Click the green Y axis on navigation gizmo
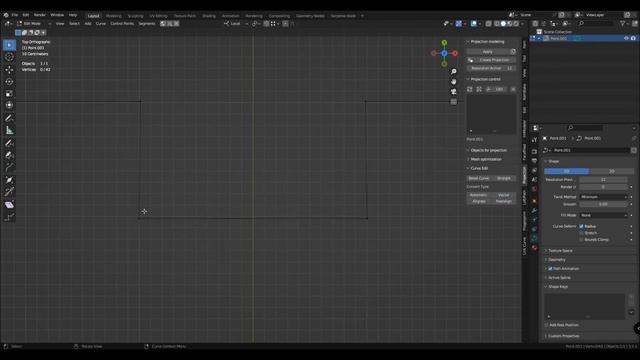The height and width of the screenshot is (360, 640). coord(444,42)
